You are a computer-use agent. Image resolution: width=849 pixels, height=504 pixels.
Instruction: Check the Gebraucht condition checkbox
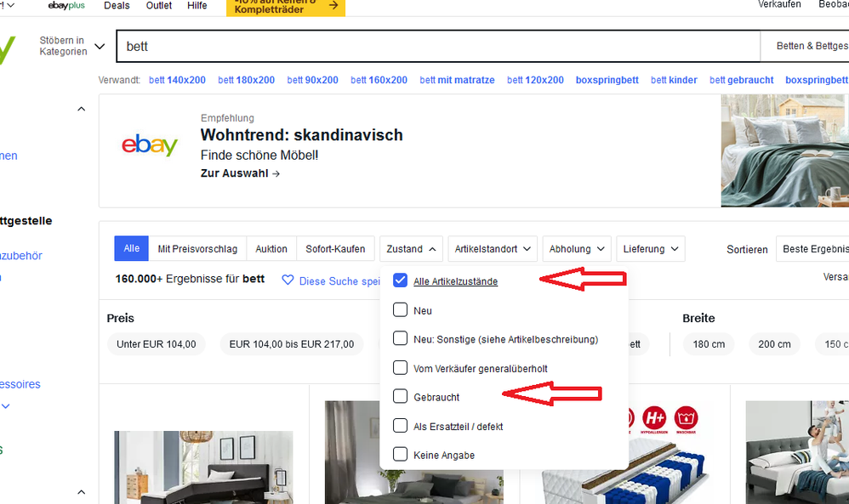coord(401,396)
